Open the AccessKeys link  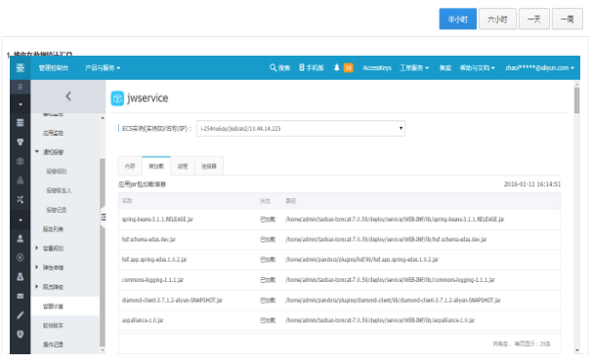click(377, 68)
